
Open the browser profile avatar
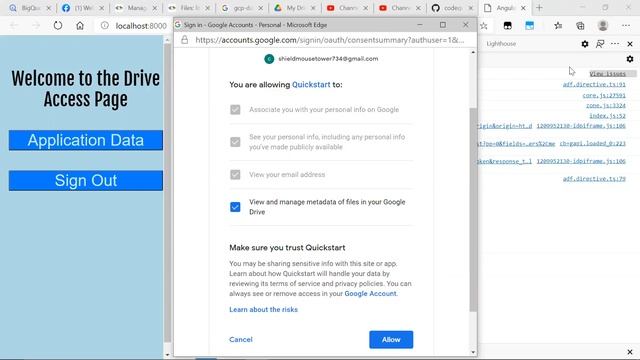(x=603, y=26)
